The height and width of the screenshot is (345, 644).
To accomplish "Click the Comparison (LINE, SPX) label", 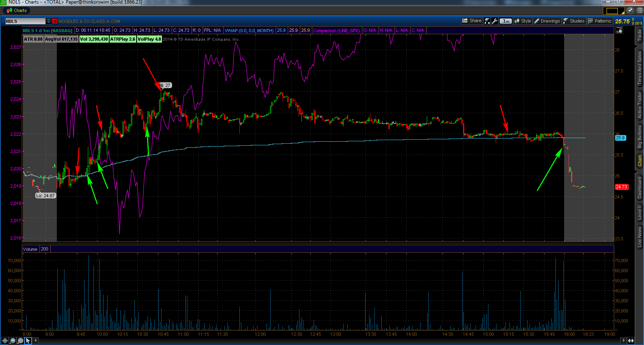I will (336, 30).
